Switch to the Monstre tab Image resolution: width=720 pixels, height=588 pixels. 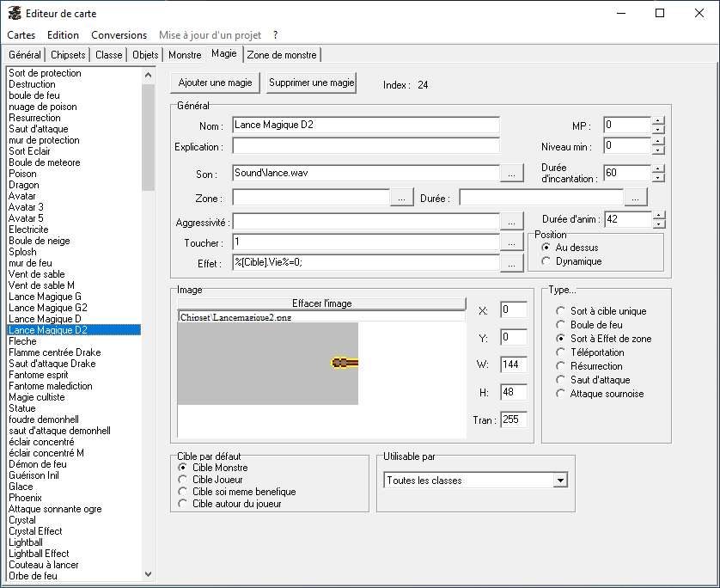coord(185,55)
